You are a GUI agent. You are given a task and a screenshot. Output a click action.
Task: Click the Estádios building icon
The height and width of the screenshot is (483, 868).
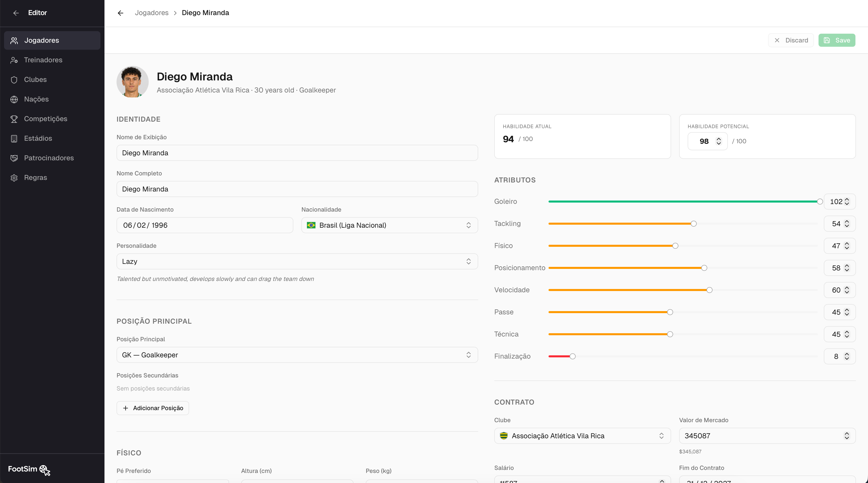tap(14, 138)
